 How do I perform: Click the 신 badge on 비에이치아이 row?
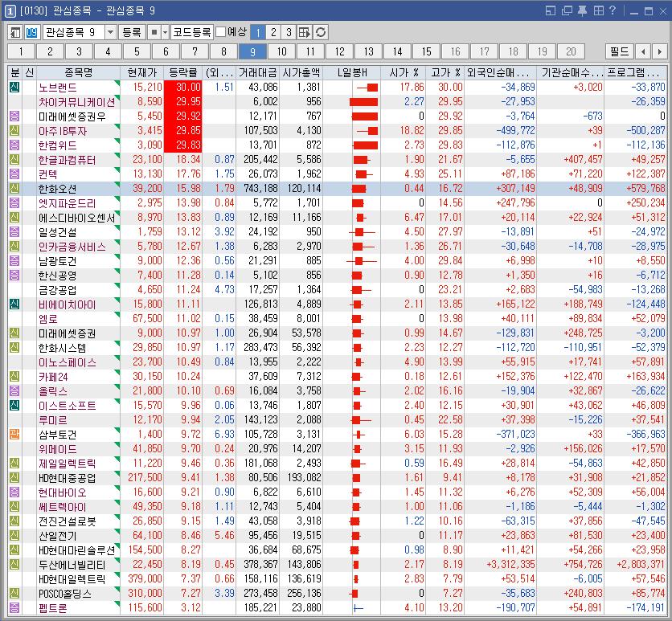tap(14, 304)
